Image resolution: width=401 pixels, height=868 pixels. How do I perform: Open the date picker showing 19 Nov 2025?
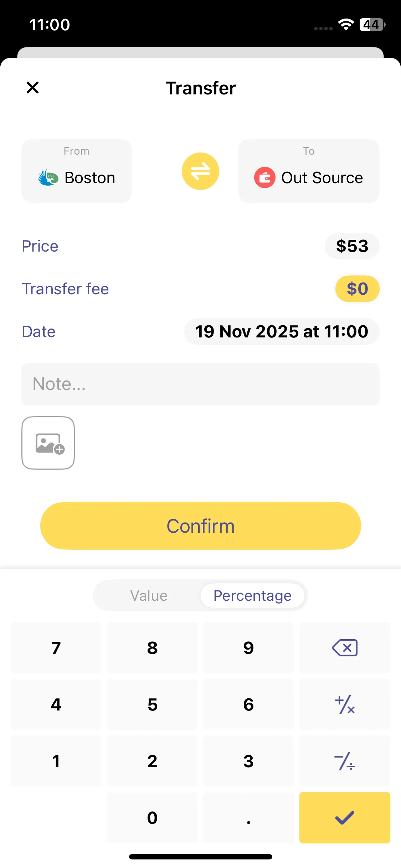[282, 332]
